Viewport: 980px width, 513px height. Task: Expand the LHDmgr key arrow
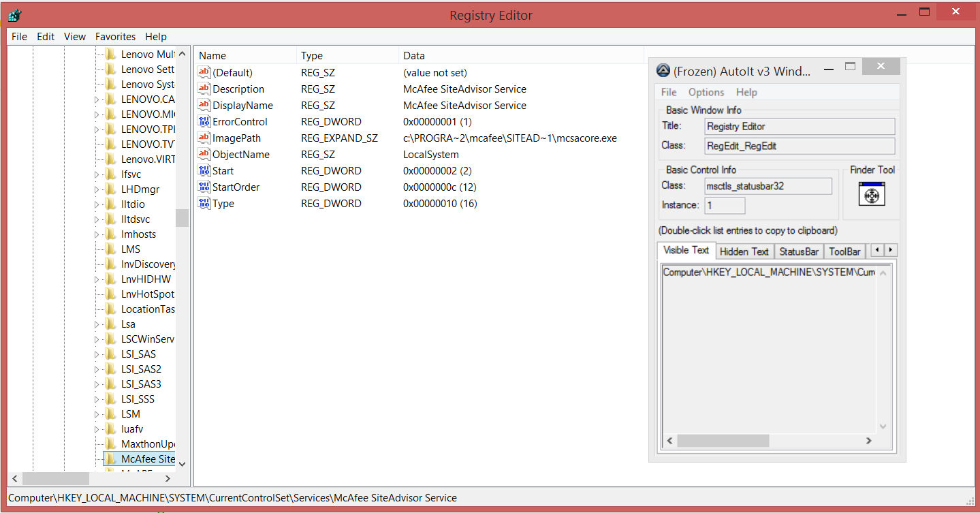pos(96,189)
